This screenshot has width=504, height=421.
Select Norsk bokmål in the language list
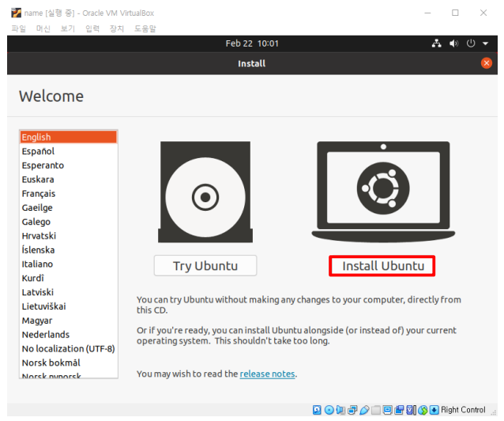pyautogui.click(x=69, y=363)
